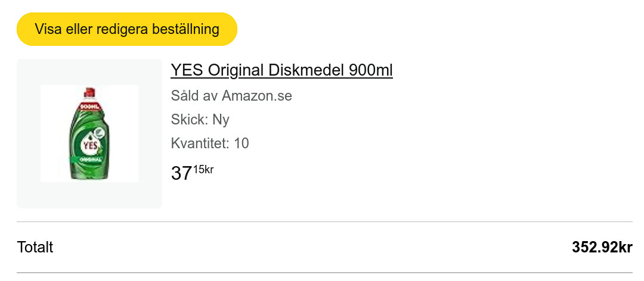
Task: Click the quantity number 10
Action: 241,143
